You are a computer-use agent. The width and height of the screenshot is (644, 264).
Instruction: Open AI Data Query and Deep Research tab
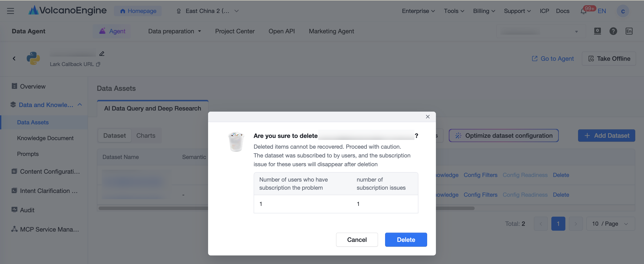152,108
